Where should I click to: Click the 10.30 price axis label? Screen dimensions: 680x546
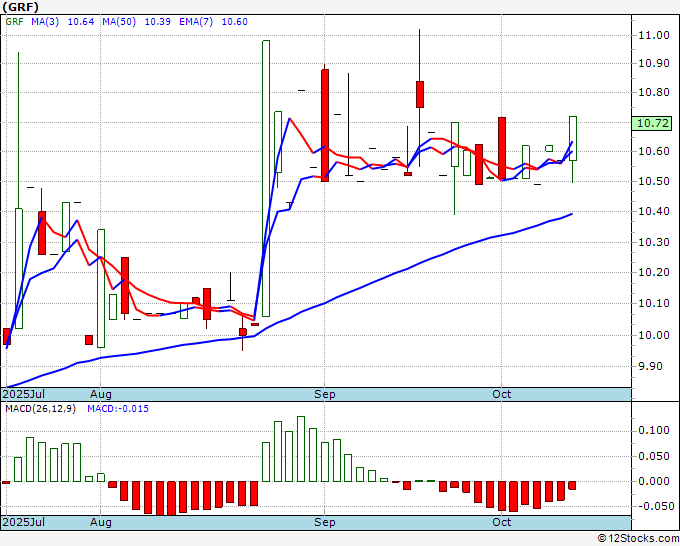(x=654, y=242)
